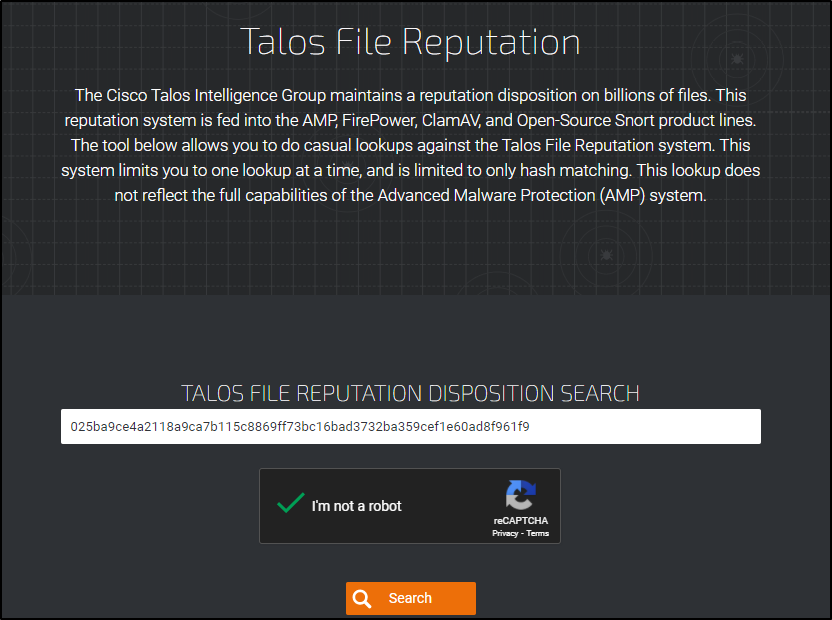Image resolution: width=832 pixels, height=620 pixels.
Task: Click the reCAPTCHA logo icon
Action: [x=521, y=495]
